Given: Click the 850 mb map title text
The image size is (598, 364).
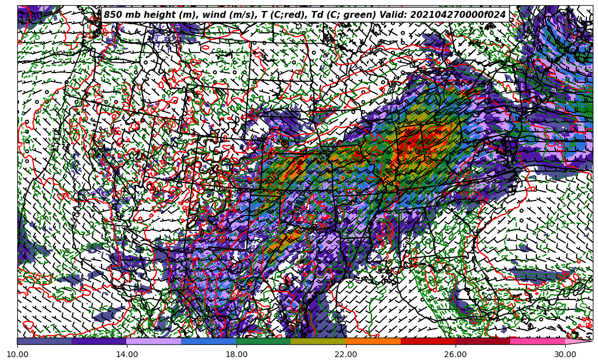Looking at the screenshot, I should tap(305, 15).
